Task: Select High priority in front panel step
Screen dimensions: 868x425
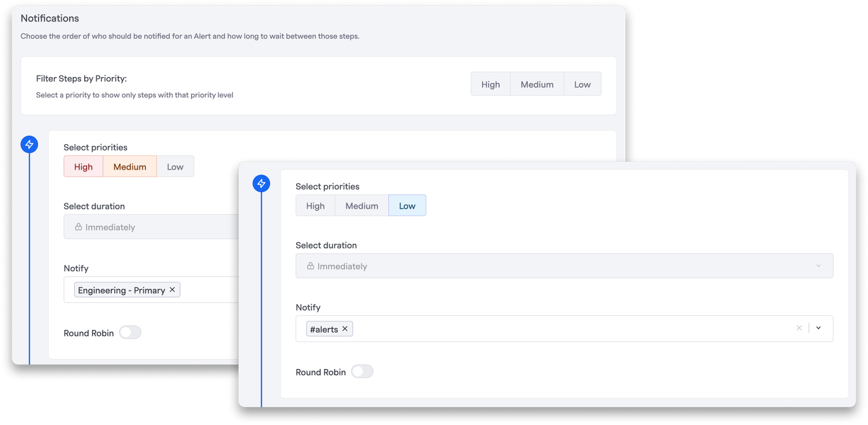Action: (315, 205)
